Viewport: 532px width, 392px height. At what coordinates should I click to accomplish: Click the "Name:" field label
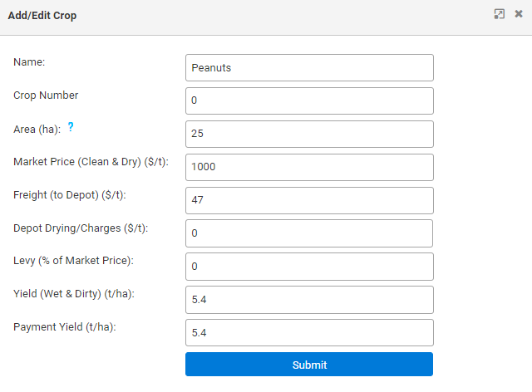pos(29,61)
